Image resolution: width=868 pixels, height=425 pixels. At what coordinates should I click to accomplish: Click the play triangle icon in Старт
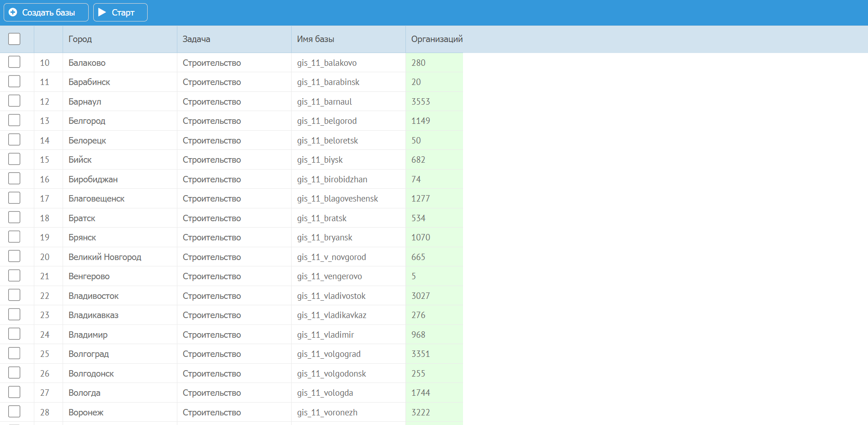102,12
